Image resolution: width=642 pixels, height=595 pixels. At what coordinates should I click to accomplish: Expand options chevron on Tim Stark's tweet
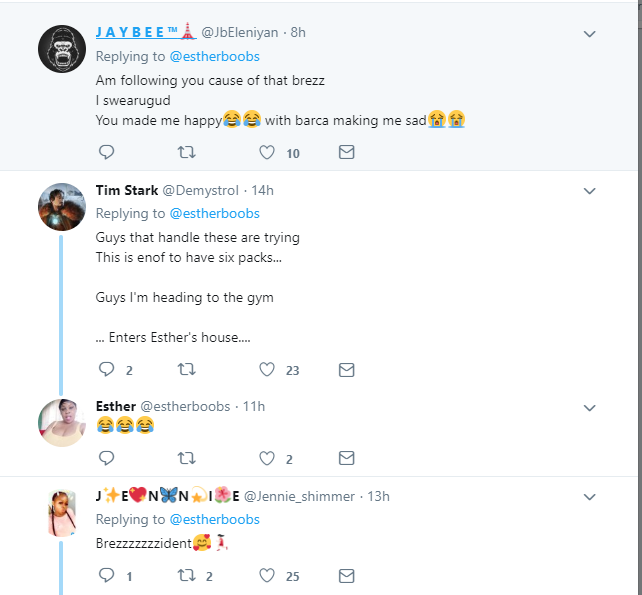(590, 191)
